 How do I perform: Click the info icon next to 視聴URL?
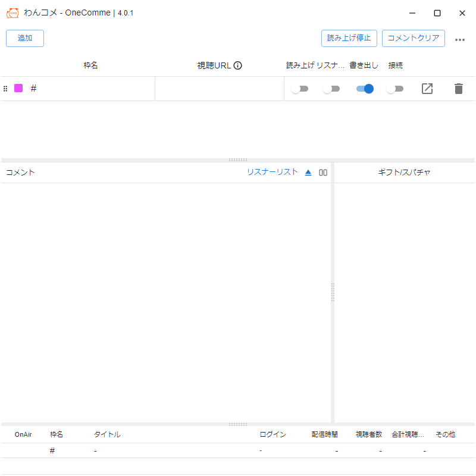[238, 65]
